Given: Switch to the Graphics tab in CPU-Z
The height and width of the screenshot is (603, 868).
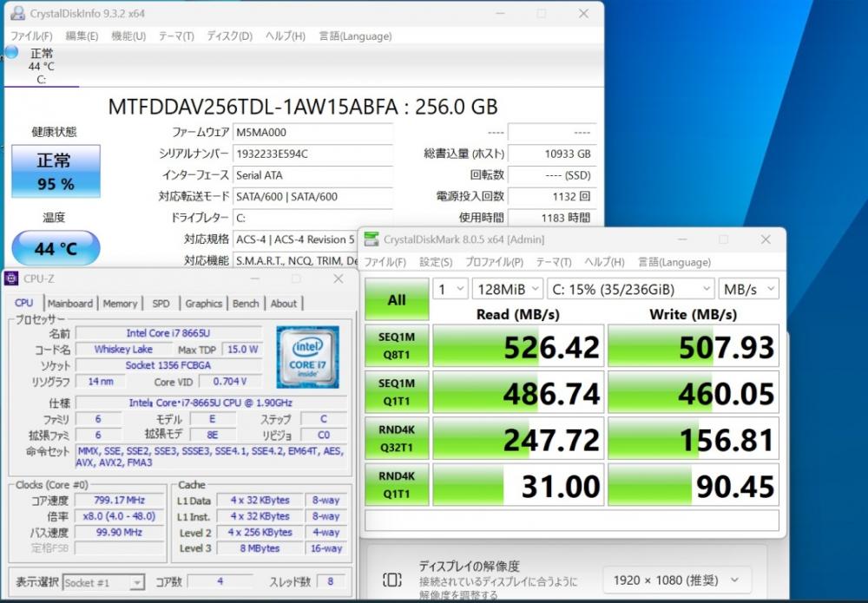Looking at the screenshot, I should point(204,304).
